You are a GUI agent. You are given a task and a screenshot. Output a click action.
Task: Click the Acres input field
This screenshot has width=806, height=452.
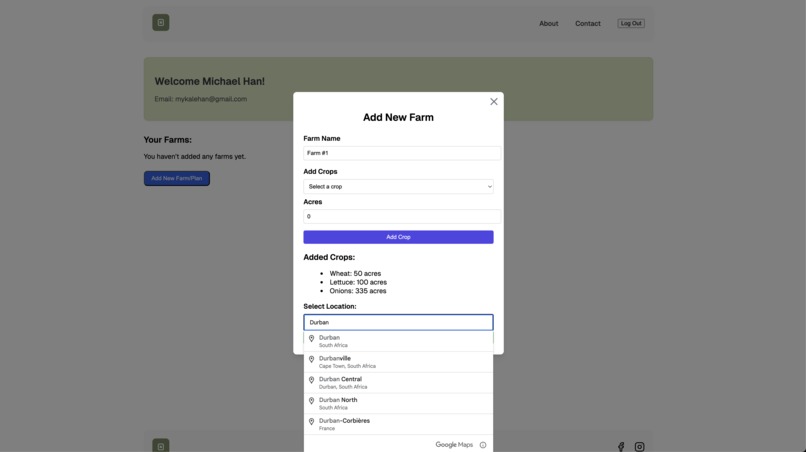[x=401, y=216]
